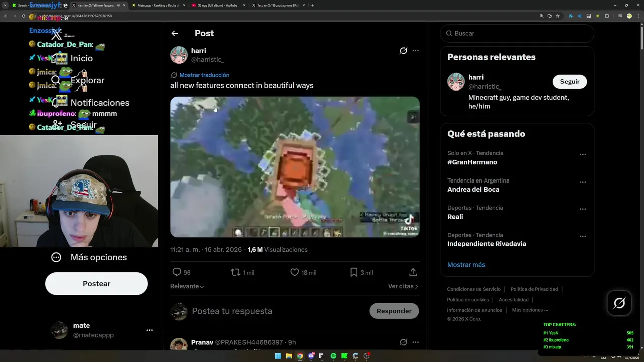Image resolution: width=644 pixels, height=362 pixels.
Task: Open Discord from taskbar
Action: pos(311,356)
